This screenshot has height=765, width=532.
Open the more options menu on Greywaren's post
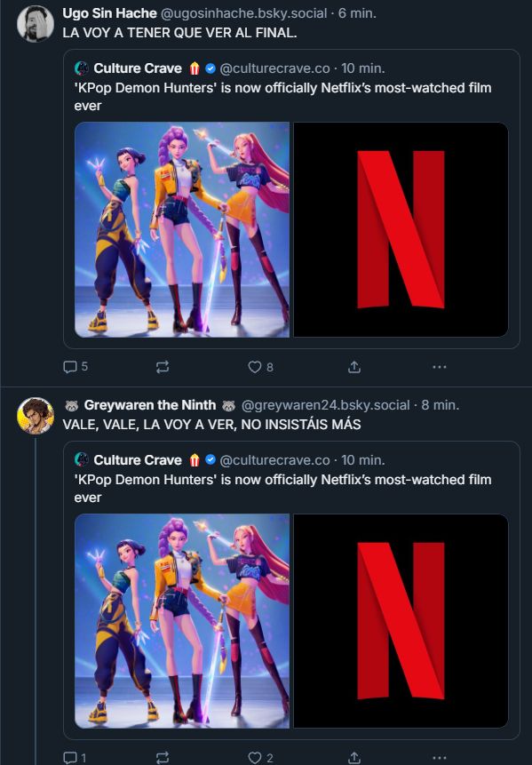[x=440, y=757]
